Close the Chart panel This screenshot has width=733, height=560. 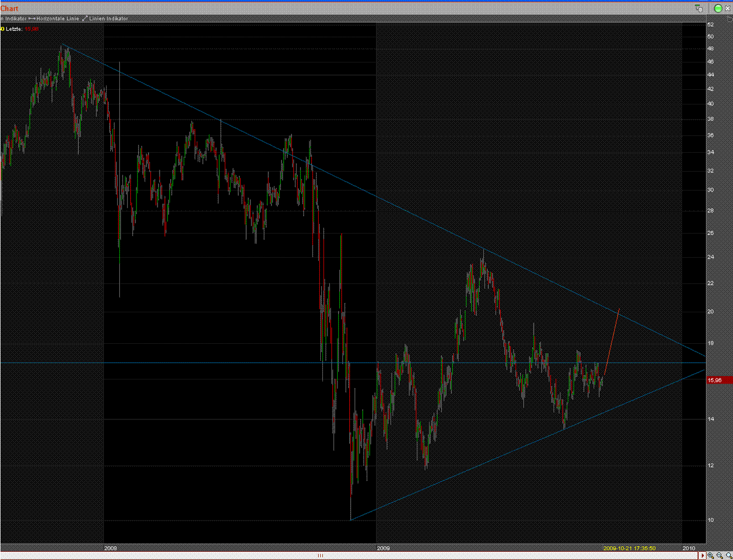[728, 8]
